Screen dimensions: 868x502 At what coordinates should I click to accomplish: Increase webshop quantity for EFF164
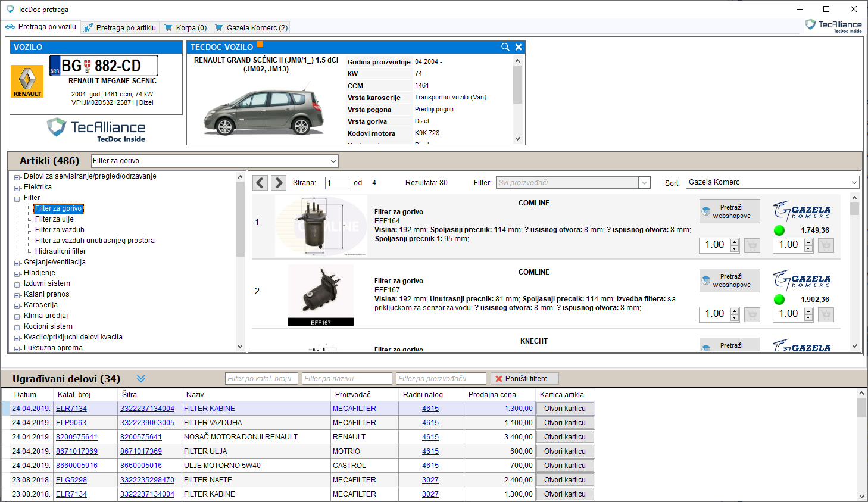(735, 242)
